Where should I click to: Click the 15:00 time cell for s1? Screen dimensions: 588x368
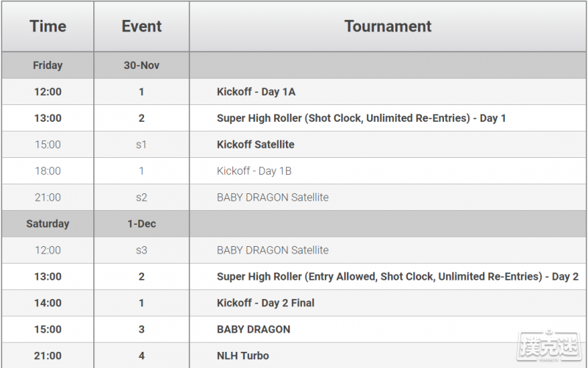(48, 145)
